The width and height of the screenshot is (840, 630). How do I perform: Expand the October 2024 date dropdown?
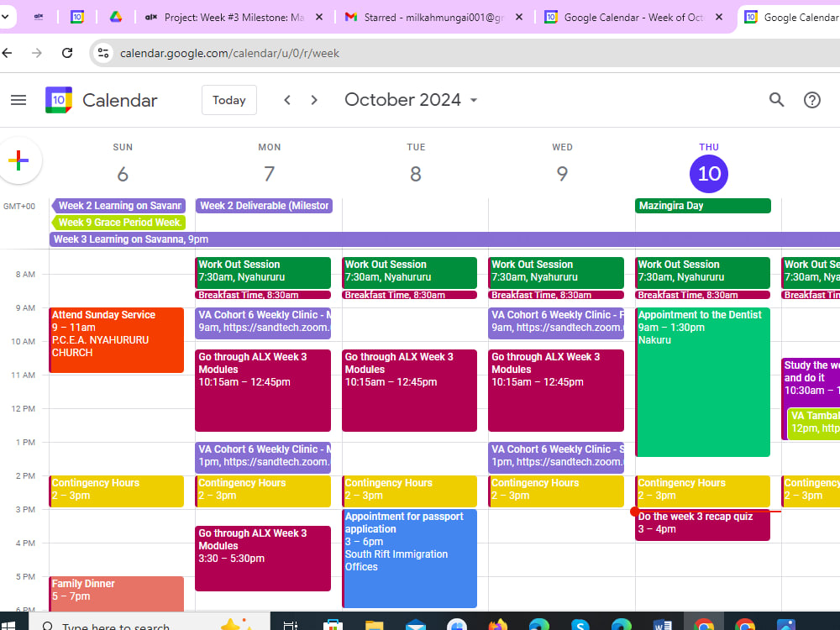click(411, 100)
